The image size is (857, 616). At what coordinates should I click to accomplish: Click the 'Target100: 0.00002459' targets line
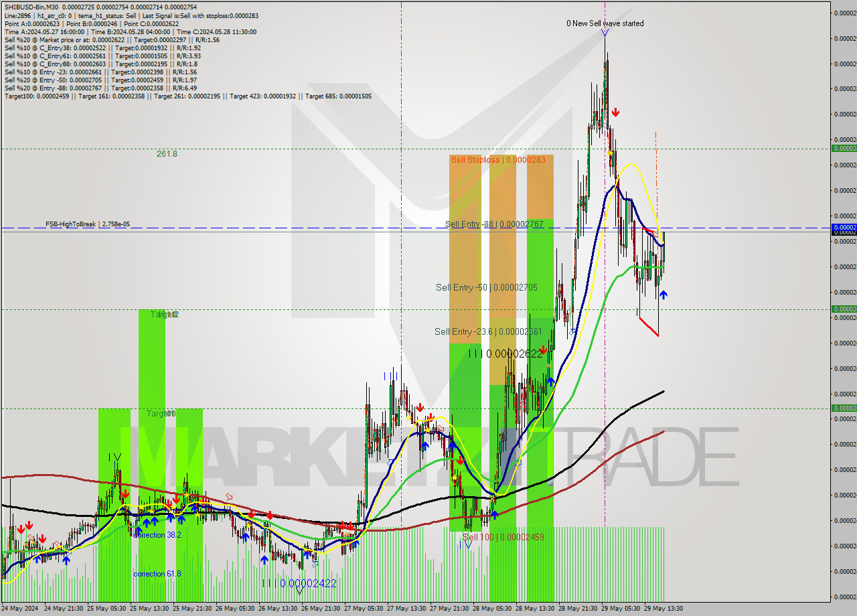(x=187, y=96)
